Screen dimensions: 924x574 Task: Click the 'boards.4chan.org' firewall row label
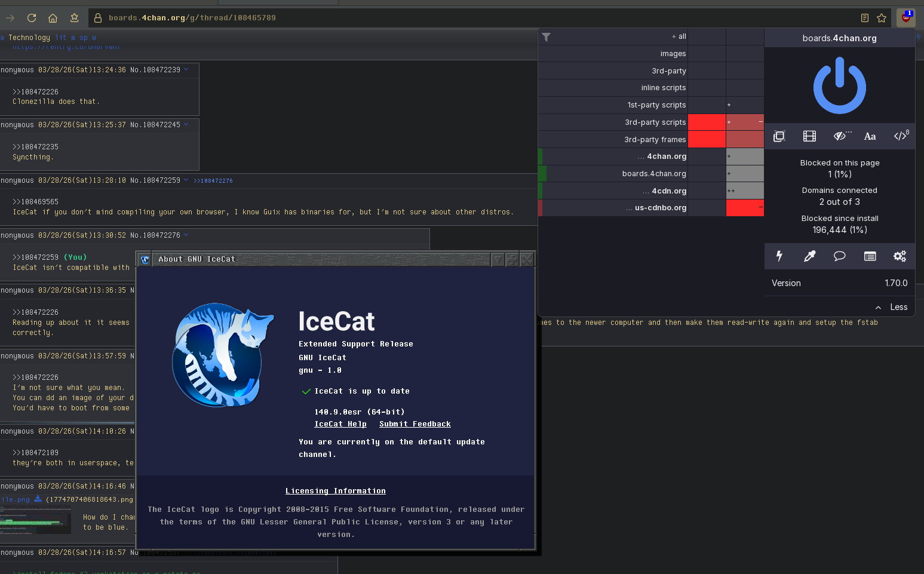click(x=654, y=174)
